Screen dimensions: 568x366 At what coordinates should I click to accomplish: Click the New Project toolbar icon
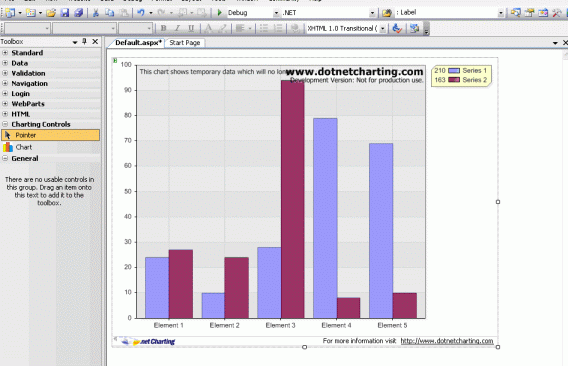pos(11,13)
